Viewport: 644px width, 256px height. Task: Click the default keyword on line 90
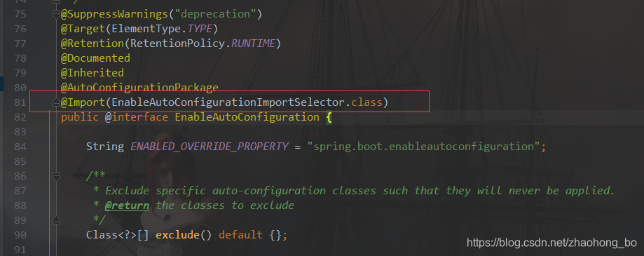[x=240, y=235]
